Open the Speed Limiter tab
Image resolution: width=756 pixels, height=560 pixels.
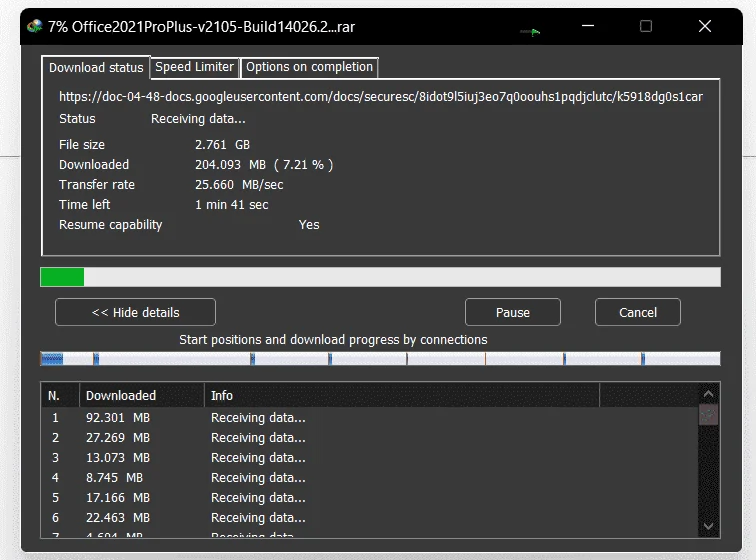click(x=194, y=67)
